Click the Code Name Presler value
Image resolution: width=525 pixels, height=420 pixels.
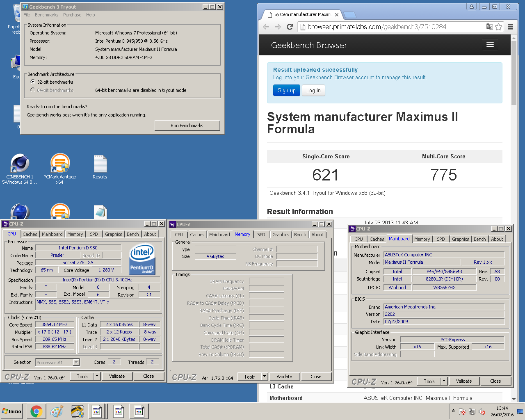pos(57,255)
